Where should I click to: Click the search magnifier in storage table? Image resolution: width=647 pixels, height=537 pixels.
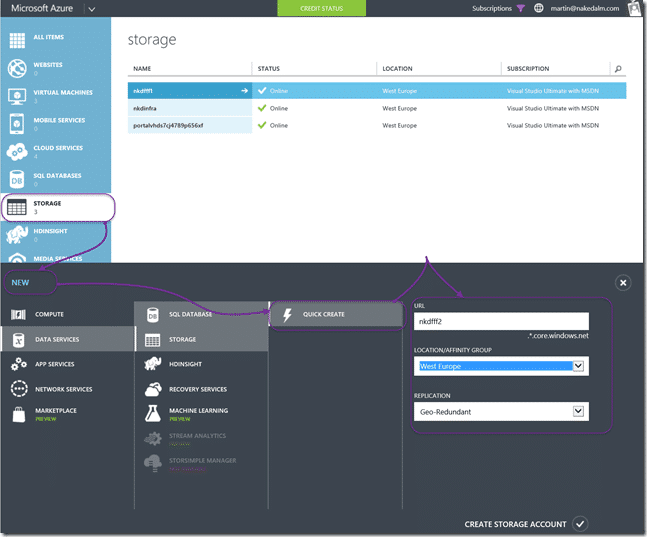618,69
